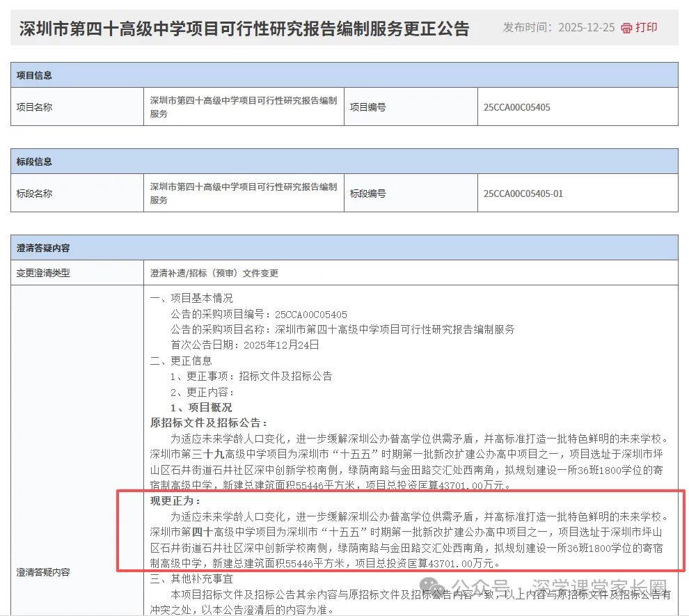Click the project name value in 项目信息 table
Viewport: 689px width, 616px height.
pos(244,106)
